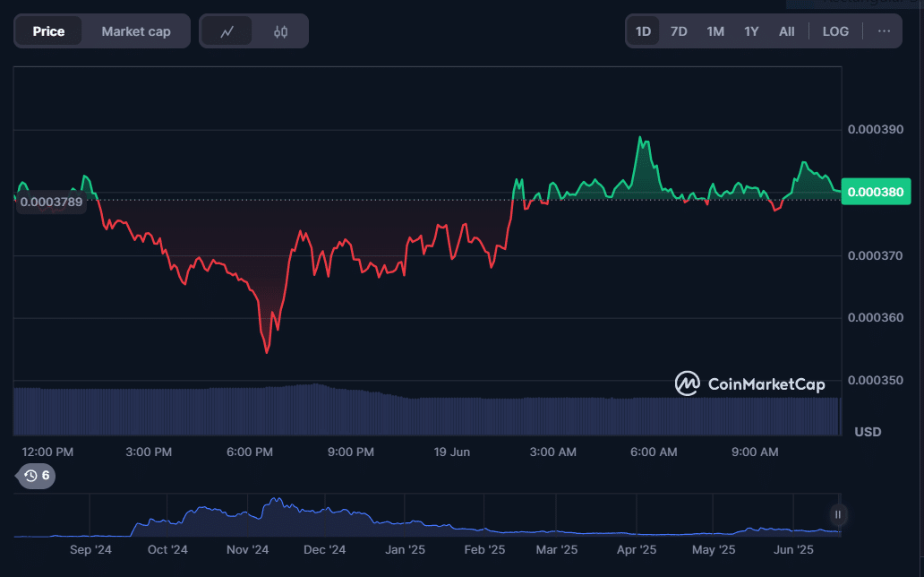Screen dimensions: 924x577
Task: Choose the 1Y time range
Action: coord(751,31)
